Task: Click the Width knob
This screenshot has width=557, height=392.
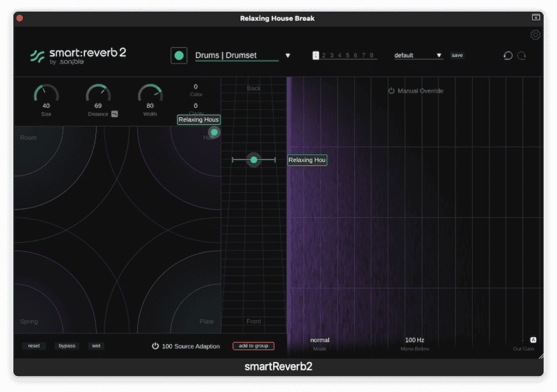Action: (150, 95)
